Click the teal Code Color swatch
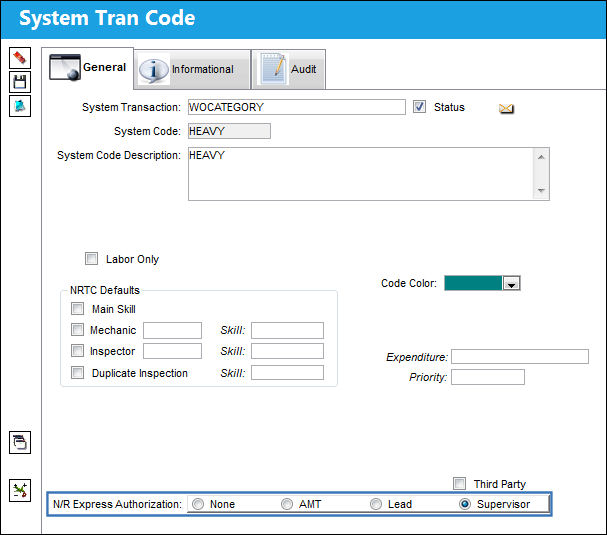 [473, 283]
